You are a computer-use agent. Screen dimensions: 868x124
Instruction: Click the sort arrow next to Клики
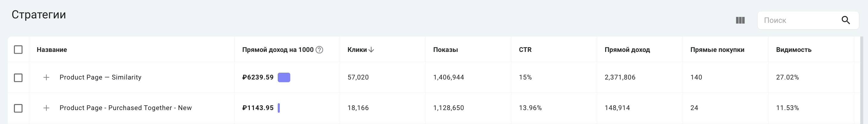point(371,50)
